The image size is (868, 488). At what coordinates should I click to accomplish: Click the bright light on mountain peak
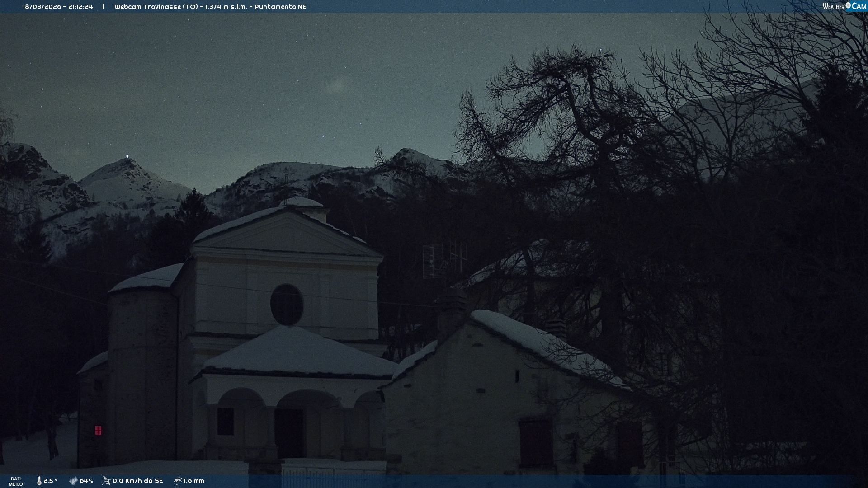click(127, 156)
